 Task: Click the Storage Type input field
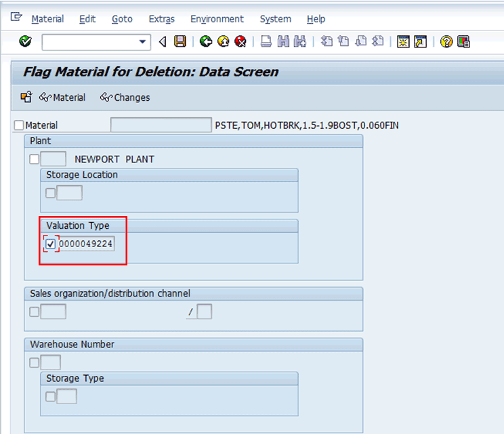point(66,396)
